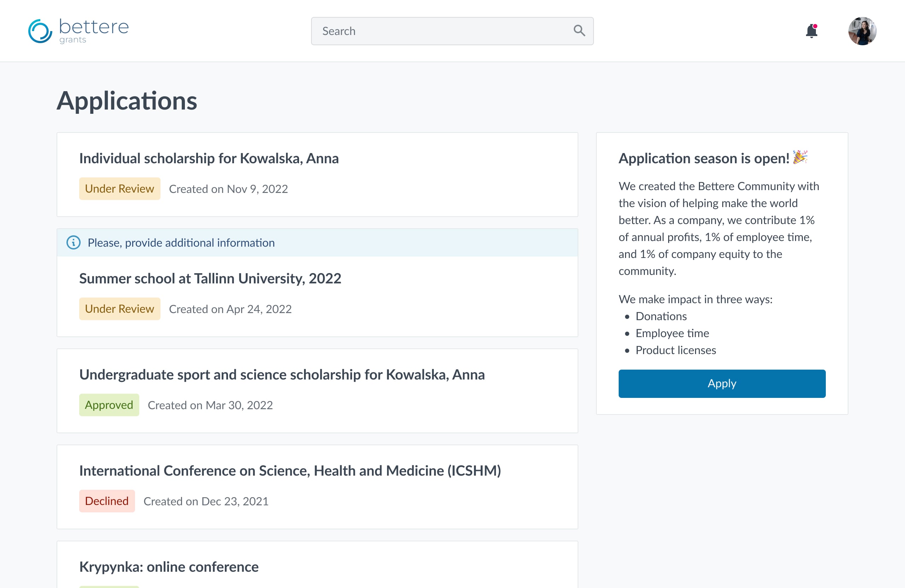Image resolution: width=905 pixels, height=588 pixels.
Task: Click the Approved status badge
Action: [x=109, y=405]
